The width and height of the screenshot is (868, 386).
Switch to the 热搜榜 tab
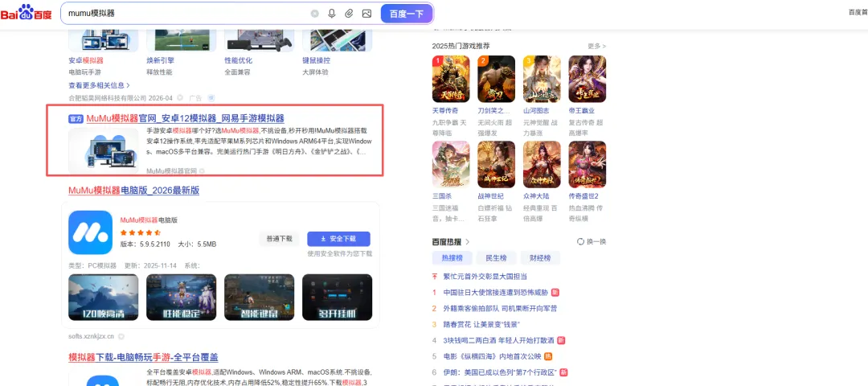tap(452, 257)
